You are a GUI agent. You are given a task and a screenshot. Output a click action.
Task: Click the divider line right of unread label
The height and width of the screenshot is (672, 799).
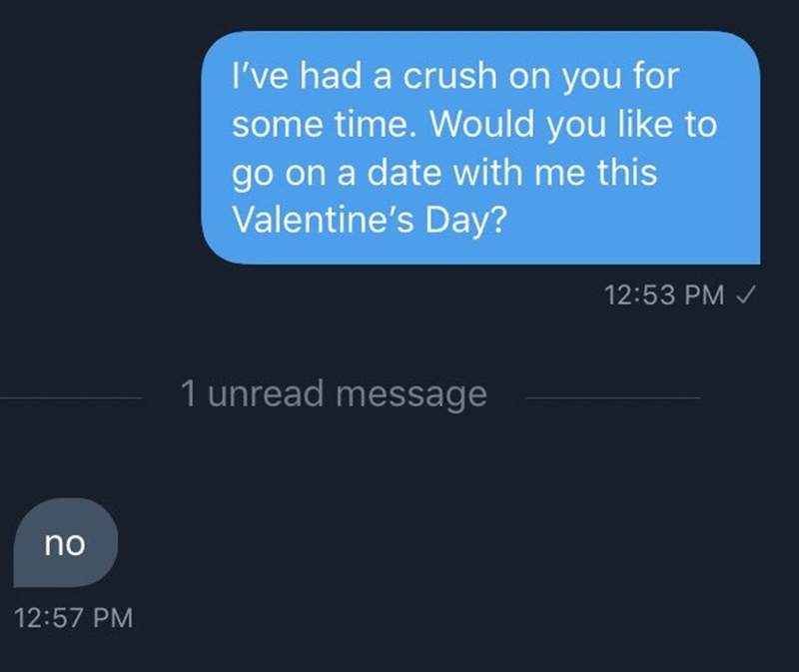point(611,397)
